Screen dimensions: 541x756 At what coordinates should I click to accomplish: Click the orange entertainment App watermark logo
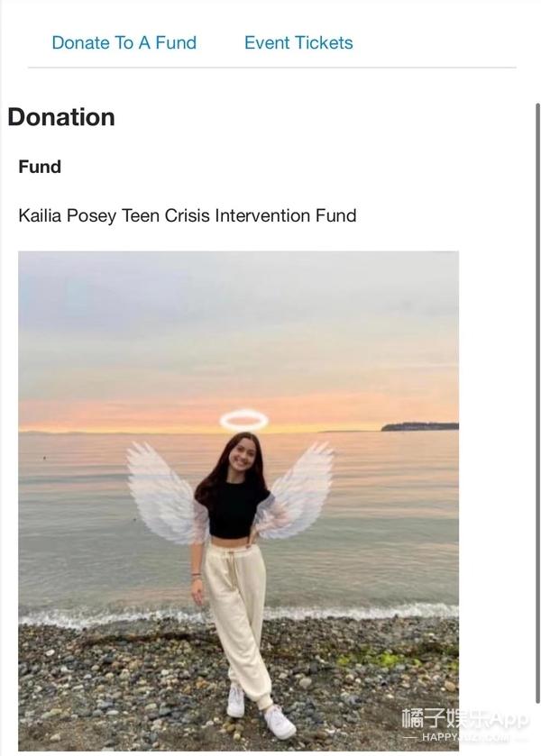[465, 719]
